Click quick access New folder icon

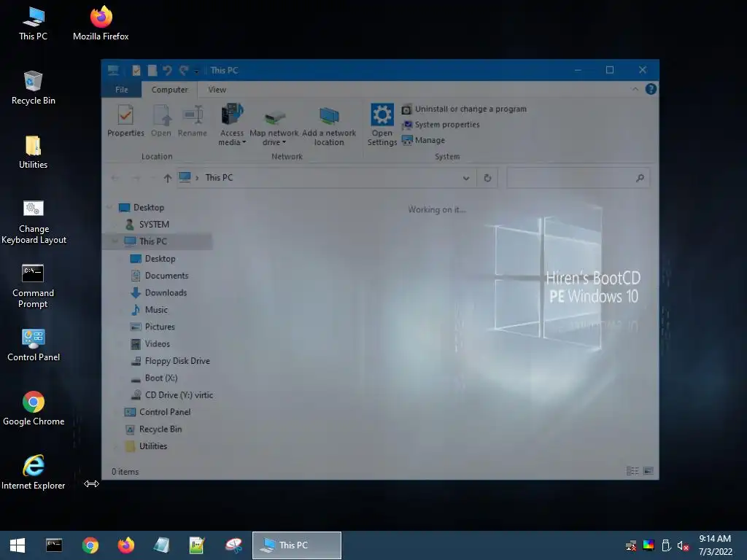pyautogui.click(x=152, y=71)
